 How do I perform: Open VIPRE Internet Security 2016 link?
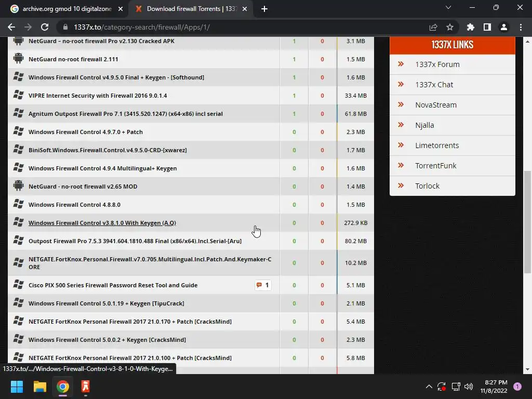[x=98, y=96]
